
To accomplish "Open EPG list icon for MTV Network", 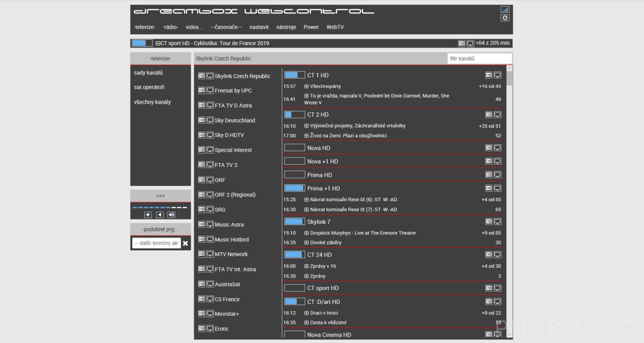I will coord(202,254).
